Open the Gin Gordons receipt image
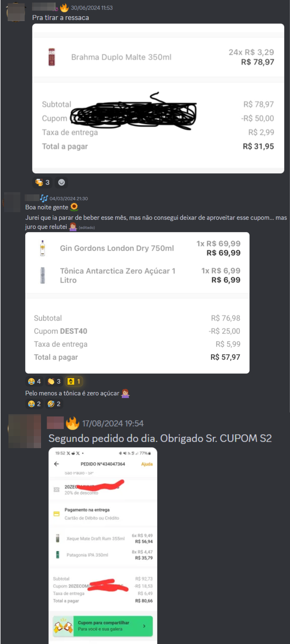Viewport: 290px width, 644px height. tap(137, 303)
